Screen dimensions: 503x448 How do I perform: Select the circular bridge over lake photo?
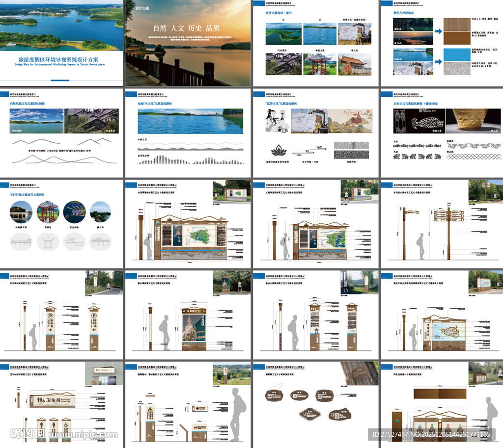[21, 212]
